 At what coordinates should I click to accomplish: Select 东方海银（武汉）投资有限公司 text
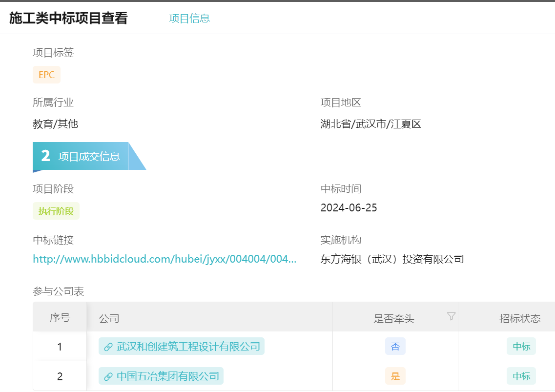(x=392, y=259)
